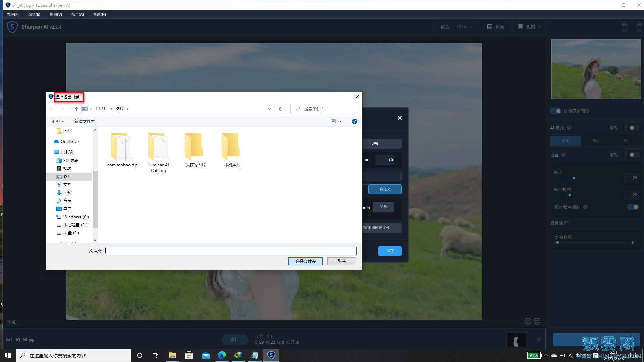The image size is (644, 362).
Task: Uncheck the 51_60.jpg checkbox
Action: (x=9, y=339)
